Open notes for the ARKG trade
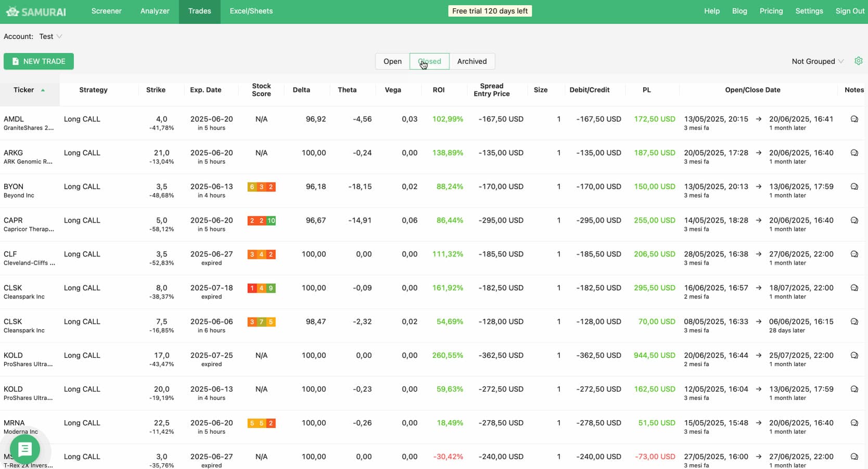Image resolution: width=868 pixels, height=469 pixels. pyautogui.click(x=854, y=153)
